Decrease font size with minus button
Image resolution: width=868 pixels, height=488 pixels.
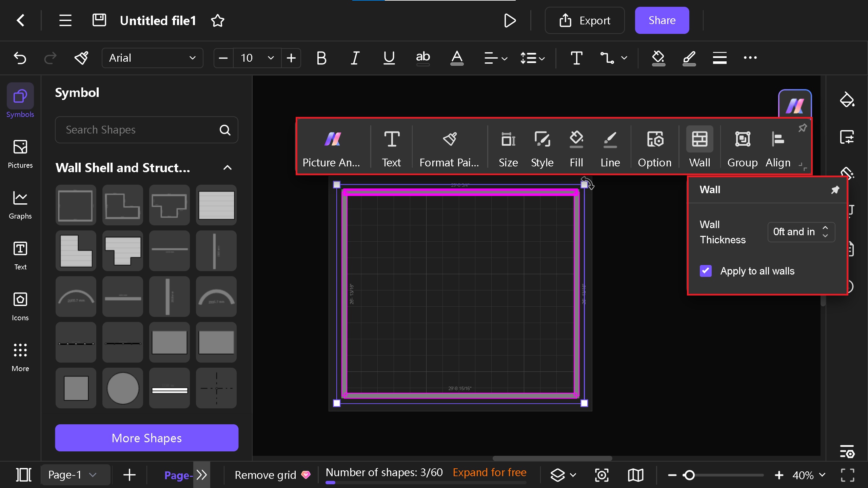click(223, 58)
